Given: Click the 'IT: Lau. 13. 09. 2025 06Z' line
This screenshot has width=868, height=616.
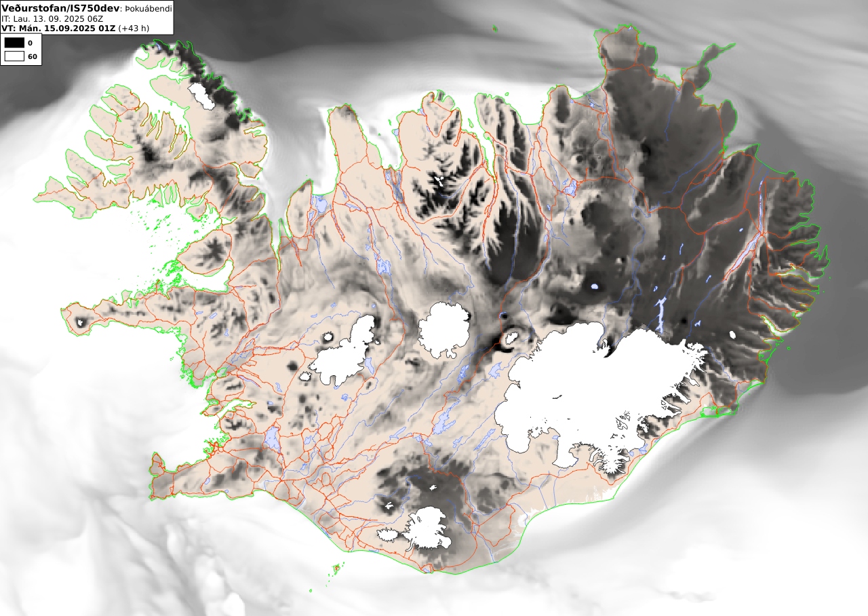Looking at the screenshot, I should coord(52,19).
